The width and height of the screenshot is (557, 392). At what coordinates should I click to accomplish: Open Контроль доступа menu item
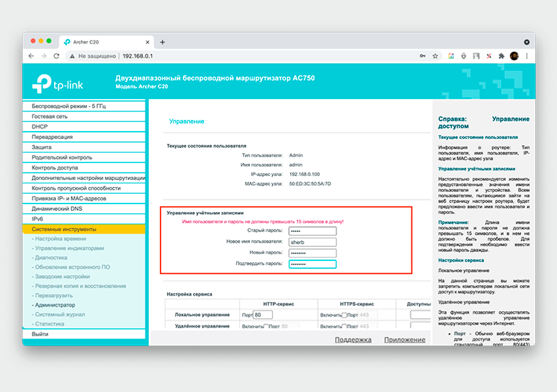(84, 168)
